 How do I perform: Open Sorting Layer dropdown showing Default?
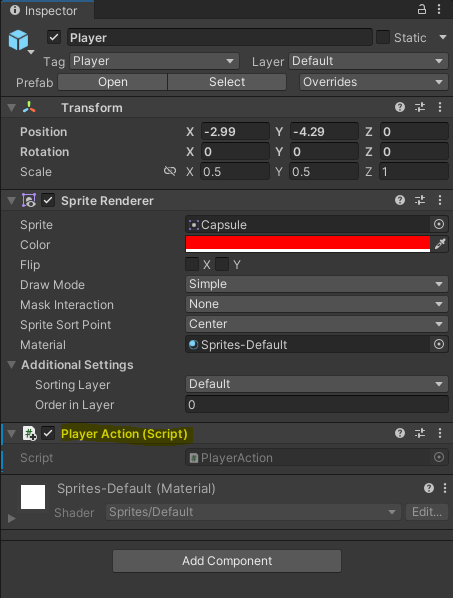(316, 384)
